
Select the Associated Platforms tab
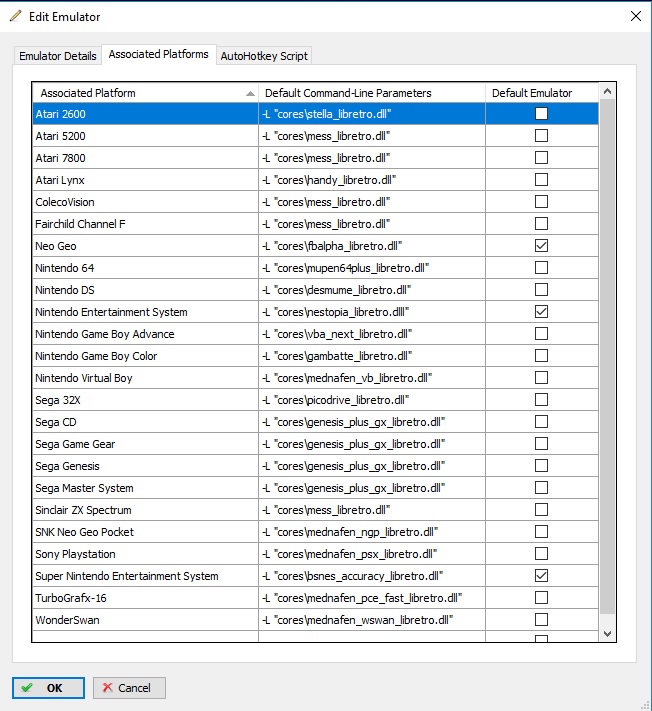[x=159, y=54]
